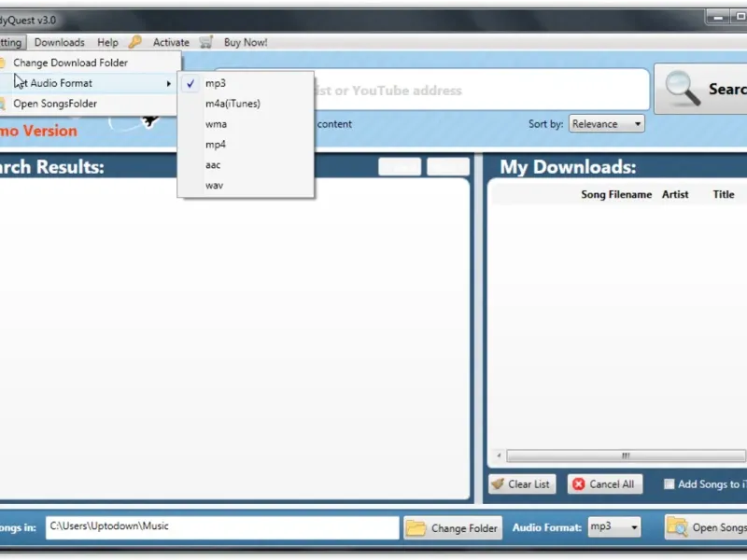Click Buy Now! in the menu bar
The width and height of the screenshot is (747, 560).
(x=246, y=42)
